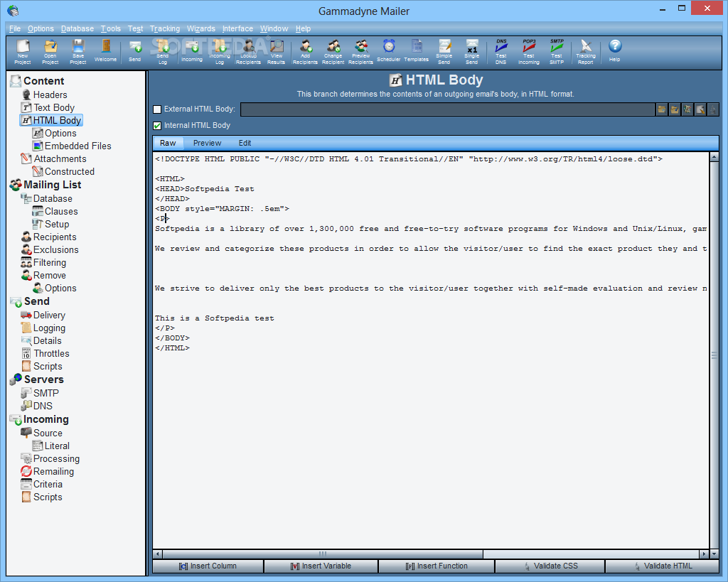This screenshot has width=728, height=582.
Task: Run the Test SMTP toolbar icon
Action: (x=557, y=51)
